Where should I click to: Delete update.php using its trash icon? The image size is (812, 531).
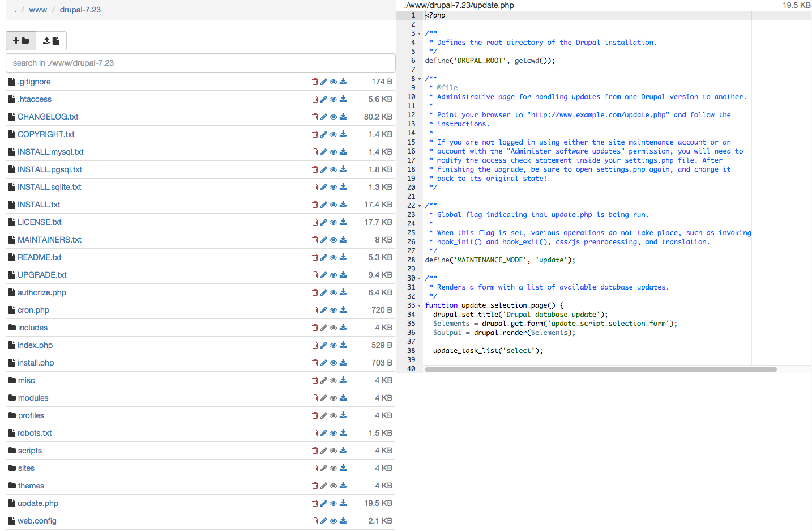tap(315, 503)
